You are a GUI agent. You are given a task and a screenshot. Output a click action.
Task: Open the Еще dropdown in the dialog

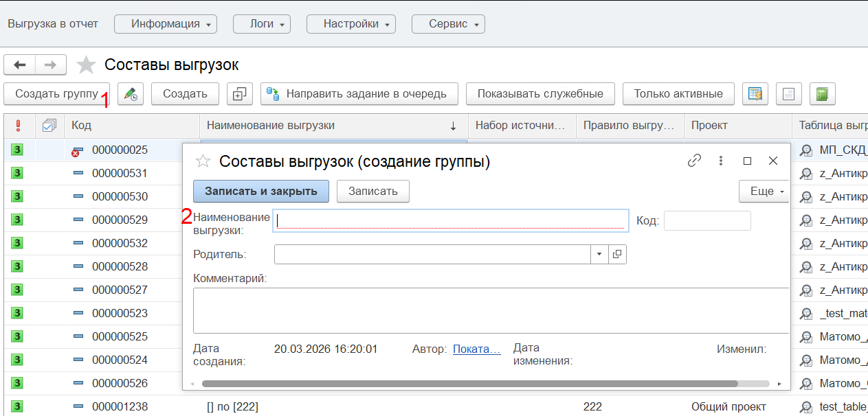click(x=766, y=192)
